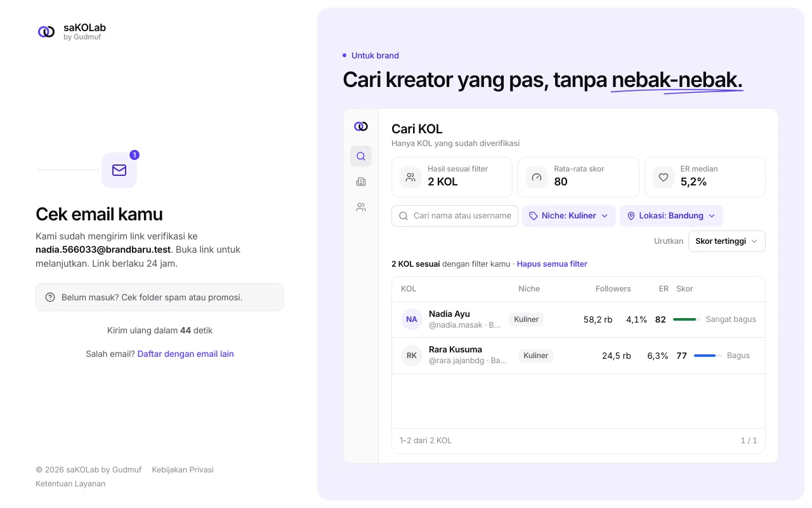This screenshot has height=508, width=812.
Task: Click the Kuliner tag in Nadia Ayu row
Action: coord(527,319)
